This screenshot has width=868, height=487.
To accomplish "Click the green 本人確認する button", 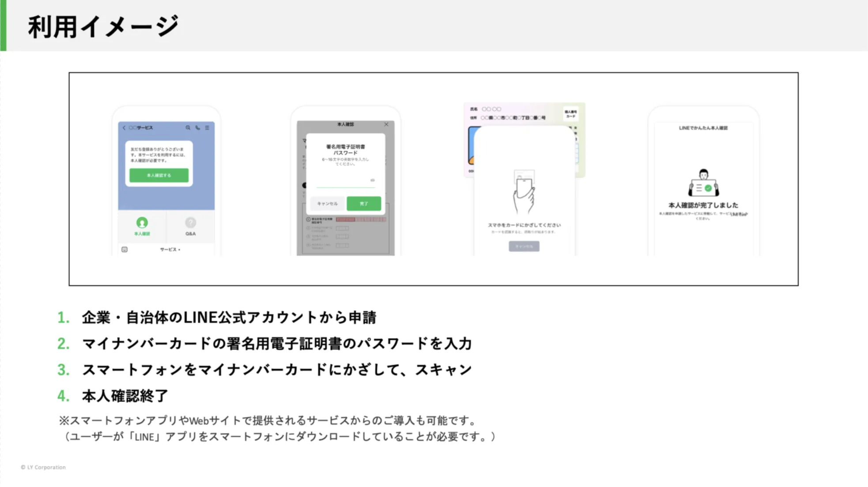I will point(159,175).
